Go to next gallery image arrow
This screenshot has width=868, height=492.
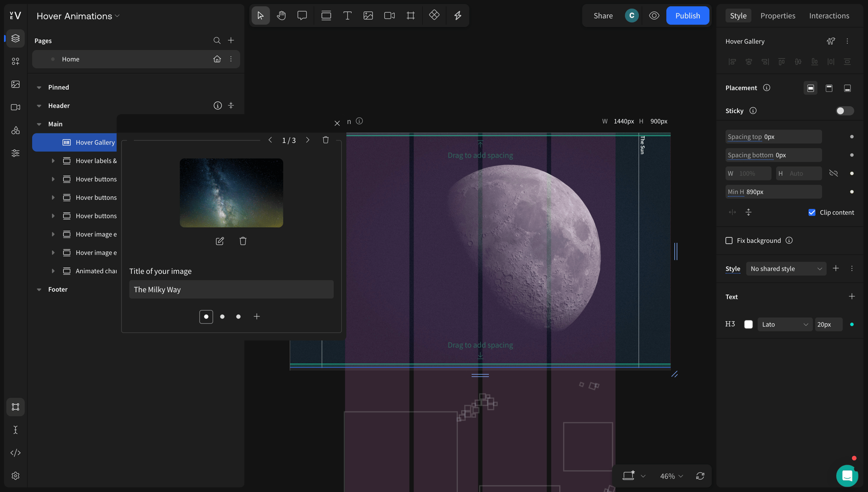(x=308, y=140)
